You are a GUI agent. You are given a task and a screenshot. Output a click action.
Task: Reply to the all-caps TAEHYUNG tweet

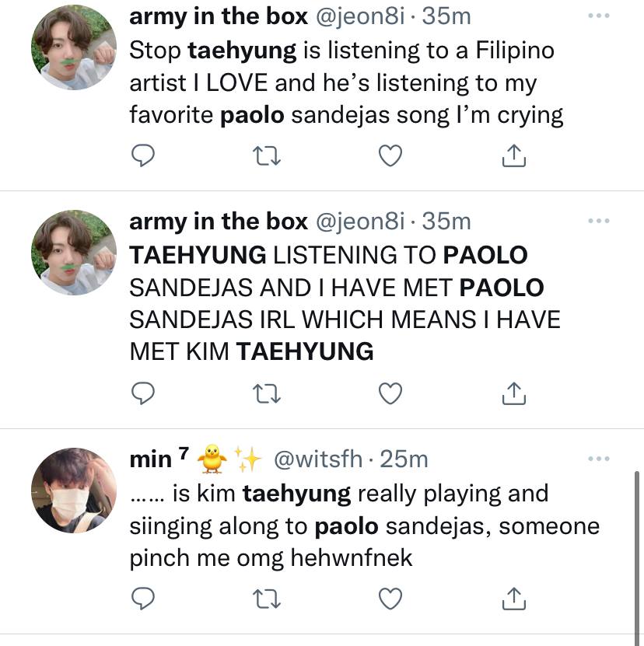click(142, 395)
